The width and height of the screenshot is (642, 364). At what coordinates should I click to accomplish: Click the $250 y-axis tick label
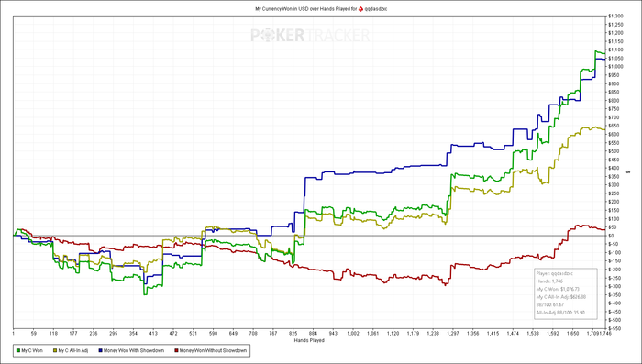[614, 193]
